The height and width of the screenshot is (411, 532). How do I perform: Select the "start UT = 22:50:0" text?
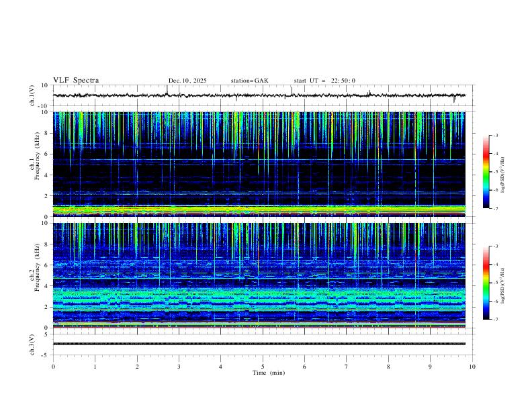pyautogui.click(x=324, y=81)
